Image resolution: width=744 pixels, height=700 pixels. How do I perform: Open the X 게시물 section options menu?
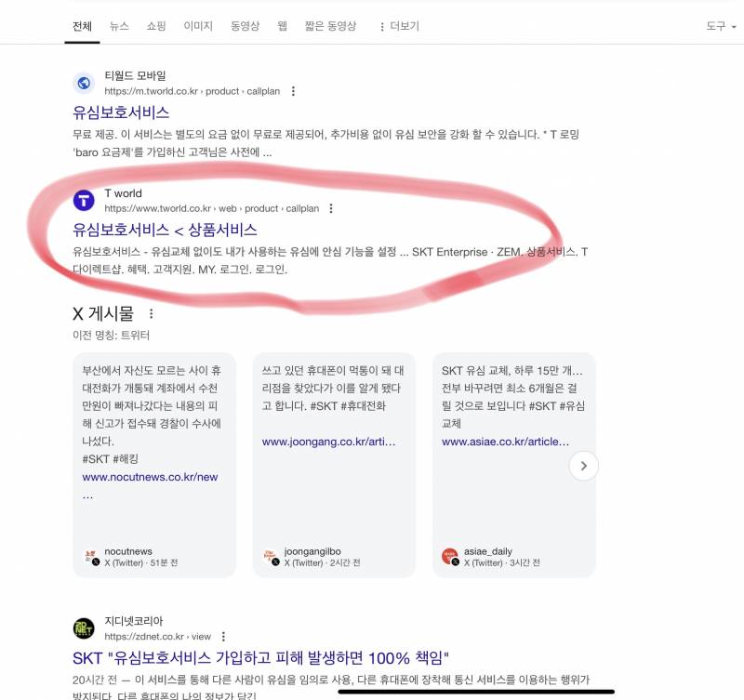151,313
